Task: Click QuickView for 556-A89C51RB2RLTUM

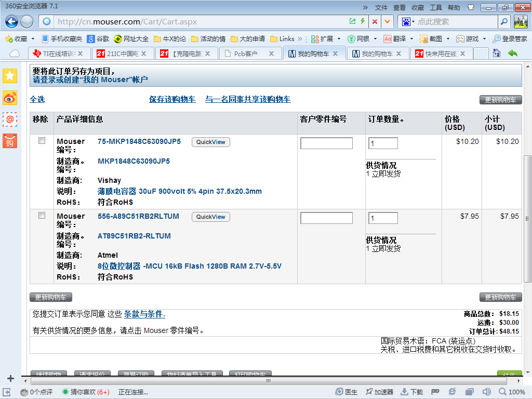Action: click(x=211, y=217)
